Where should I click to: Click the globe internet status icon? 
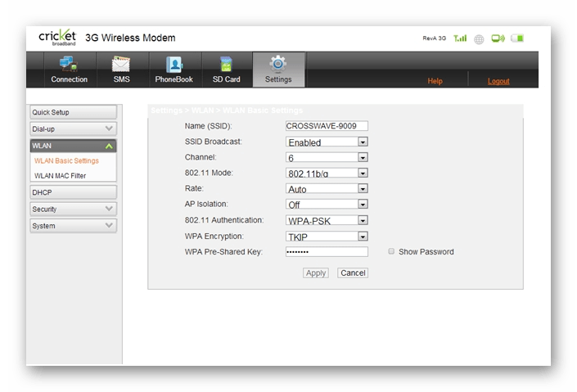[479, 38]
